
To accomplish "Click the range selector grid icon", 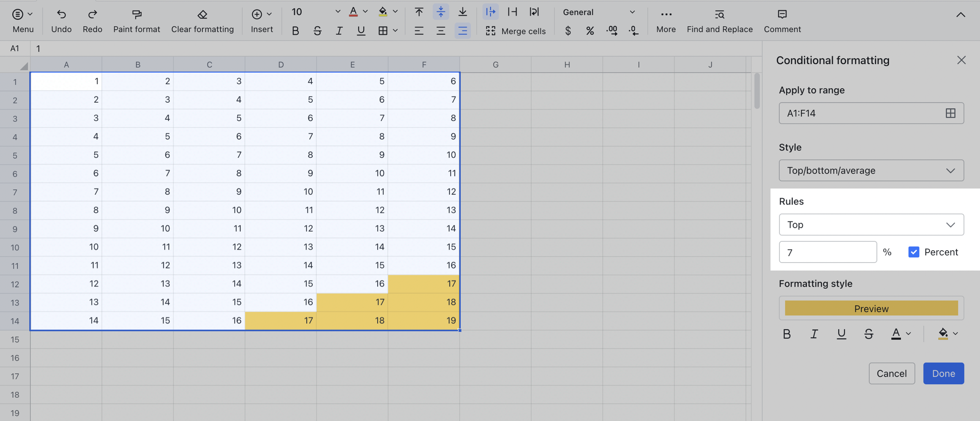I will tap(950, 113).
